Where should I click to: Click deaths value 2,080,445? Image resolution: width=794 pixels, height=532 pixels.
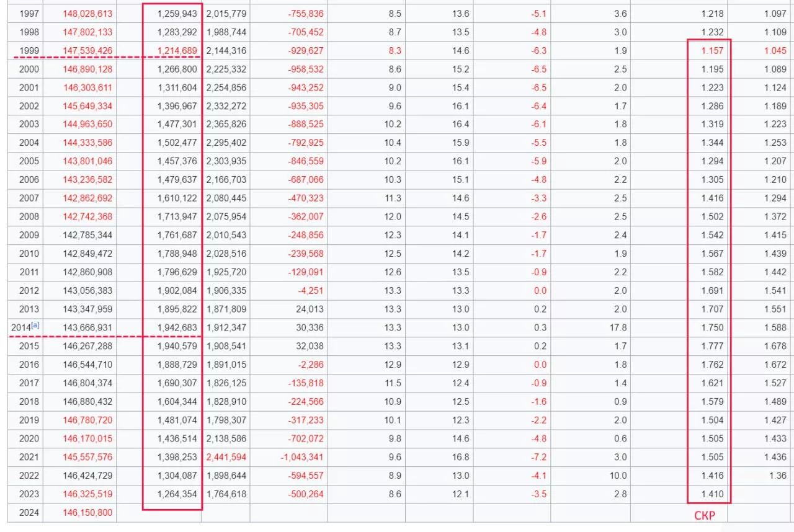(226, 198)
